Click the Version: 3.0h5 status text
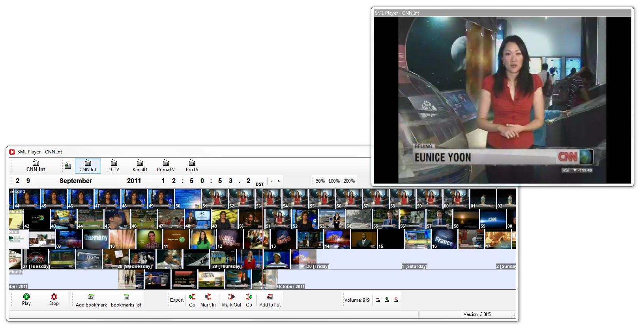 [477, 314]
